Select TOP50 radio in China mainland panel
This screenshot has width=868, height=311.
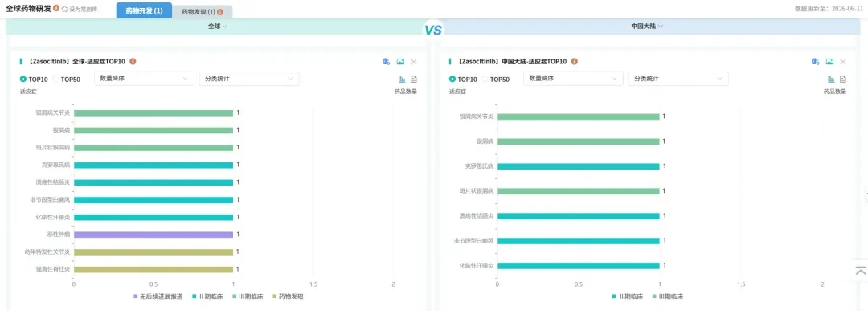(496, 79)
